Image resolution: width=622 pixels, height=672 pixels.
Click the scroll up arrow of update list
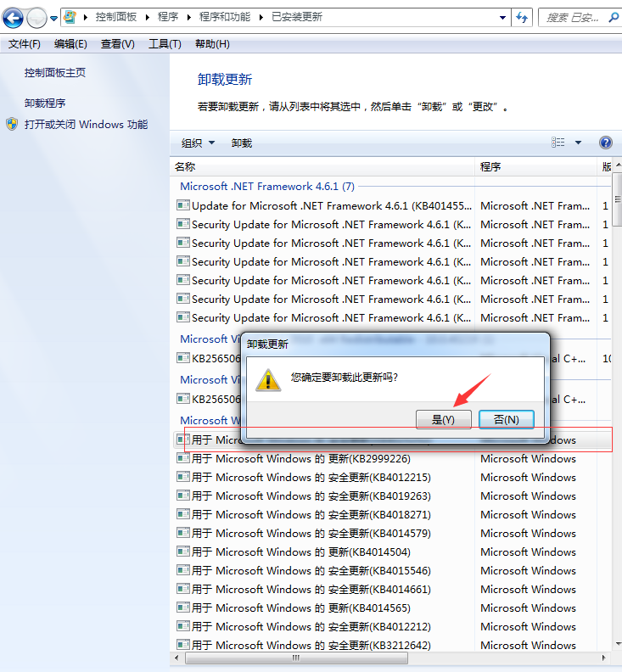click(618, 165)
